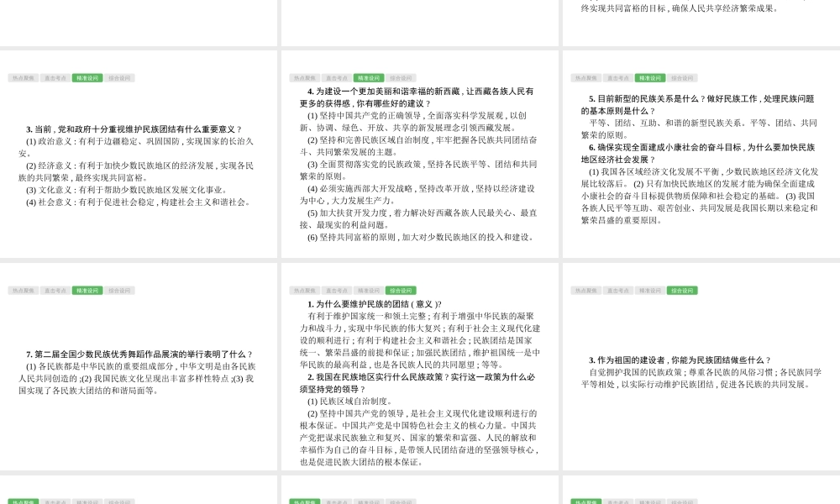Click line (1) 民族区域自治制度。
The width and height of the screenshot is (840, 504).
click(349, 402)
